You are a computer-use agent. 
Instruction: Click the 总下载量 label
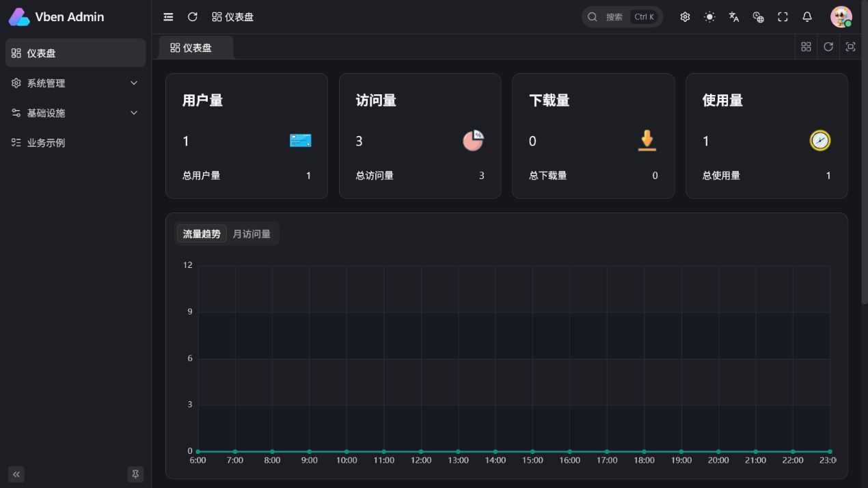tap(548, 176)
